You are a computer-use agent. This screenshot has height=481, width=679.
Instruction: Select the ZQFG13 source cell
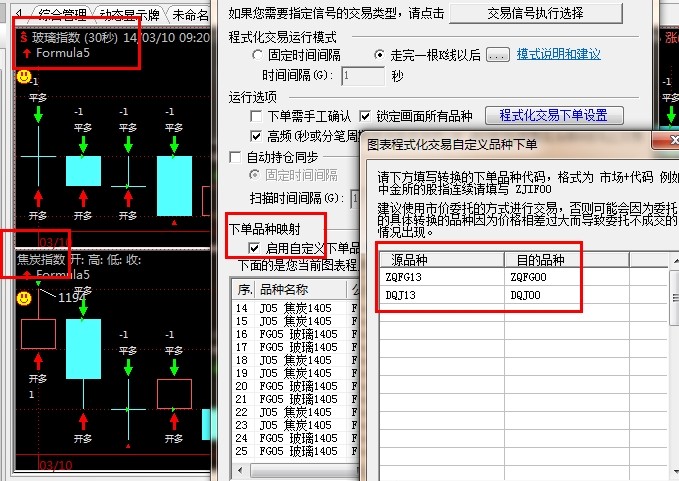coord(442,277)
